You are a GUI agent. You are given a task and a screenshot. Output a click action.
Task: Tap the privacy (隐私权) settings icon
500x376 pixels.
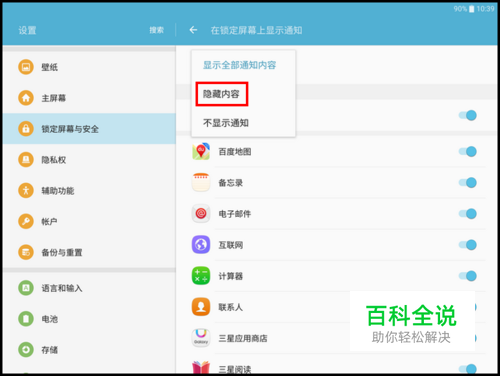[x=26, y=160]
